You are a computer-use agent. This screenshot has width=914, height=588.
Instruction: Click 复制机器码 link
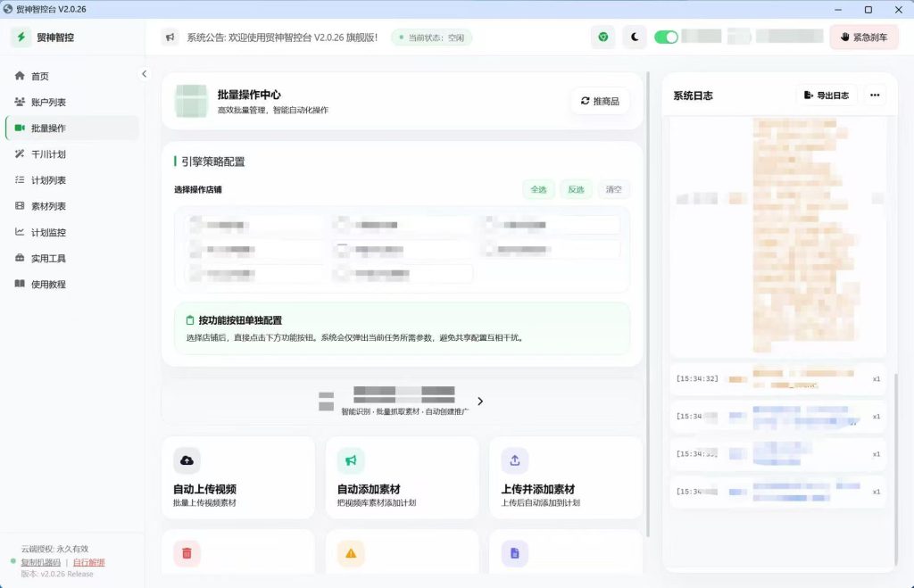[41, 562]
